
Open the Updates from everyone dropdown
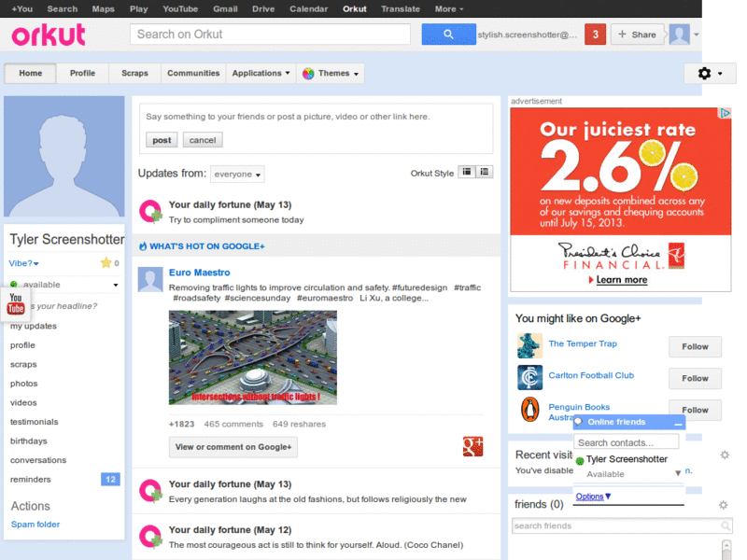(237, 175)
